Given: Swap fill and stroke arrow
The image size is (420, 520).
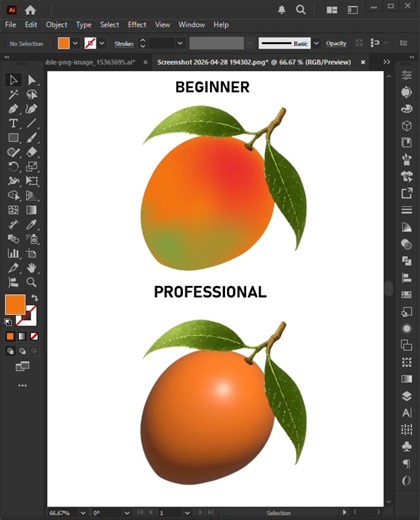Looking at the screenshot, I should pyautogui.click(x=35, y=298).
